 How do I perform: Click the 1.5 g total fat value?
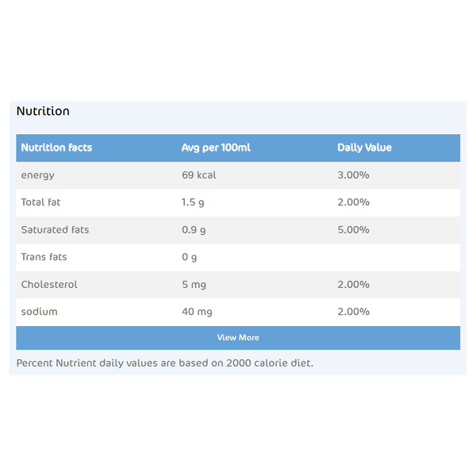(193, 202)
